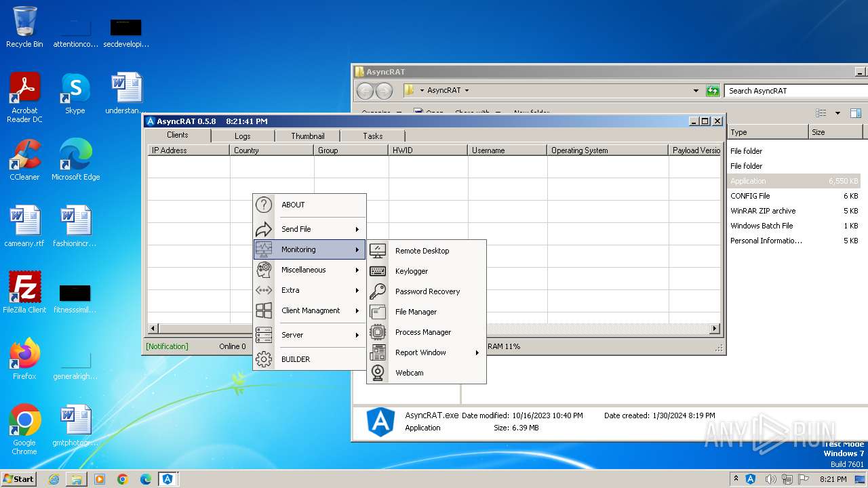Click the Extra dots icon
This screenshot has height=488, width=868.
[264, 290]
